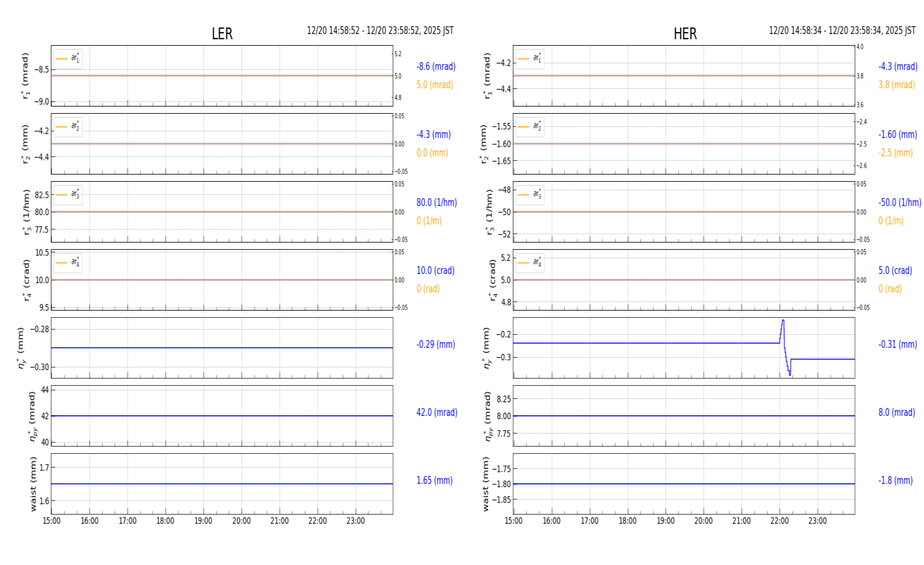
Task: Click the spike peak in HER ηy* plot
Action: [x=783, y=321]
